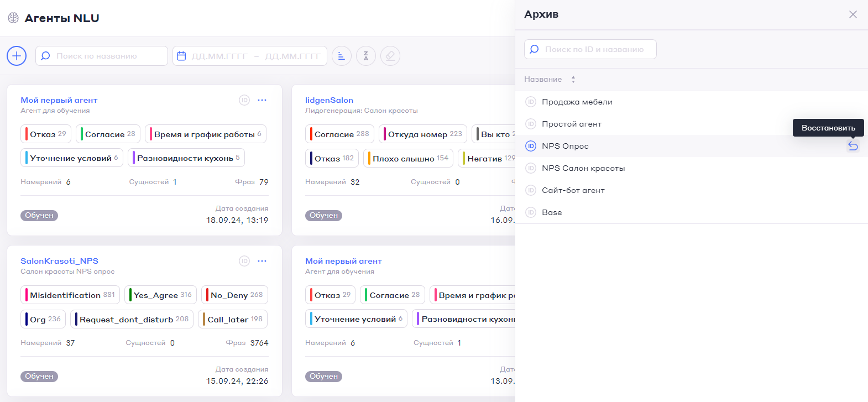
Task: Click Время и график работы 6 tag in first card
Action: pos(206,134)
